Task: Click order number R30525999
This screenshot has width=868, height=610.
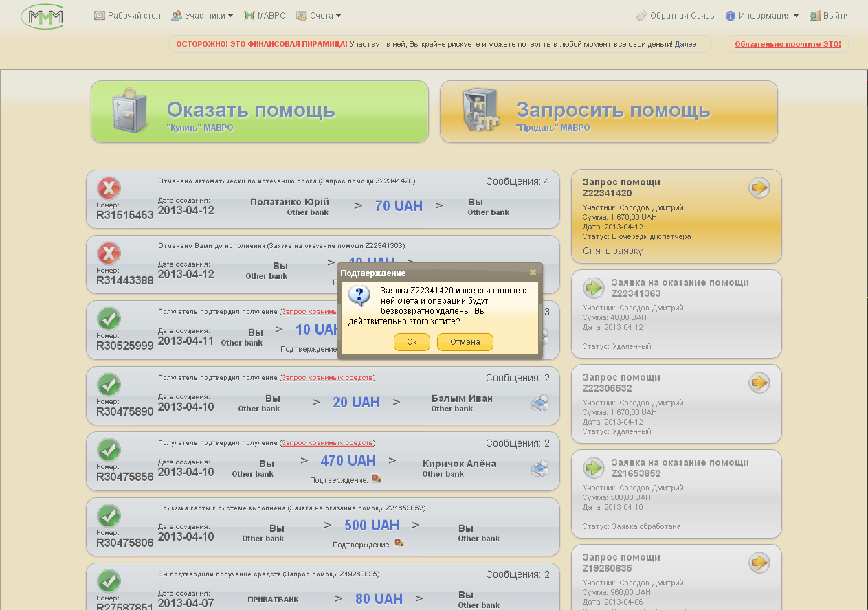Action: pos(125,346)
